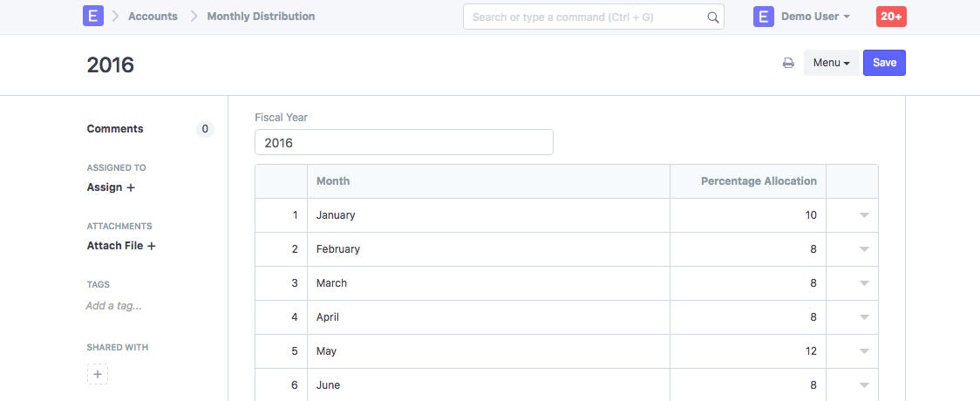Click Assign + in the sidebar

(x=111, y=187)
